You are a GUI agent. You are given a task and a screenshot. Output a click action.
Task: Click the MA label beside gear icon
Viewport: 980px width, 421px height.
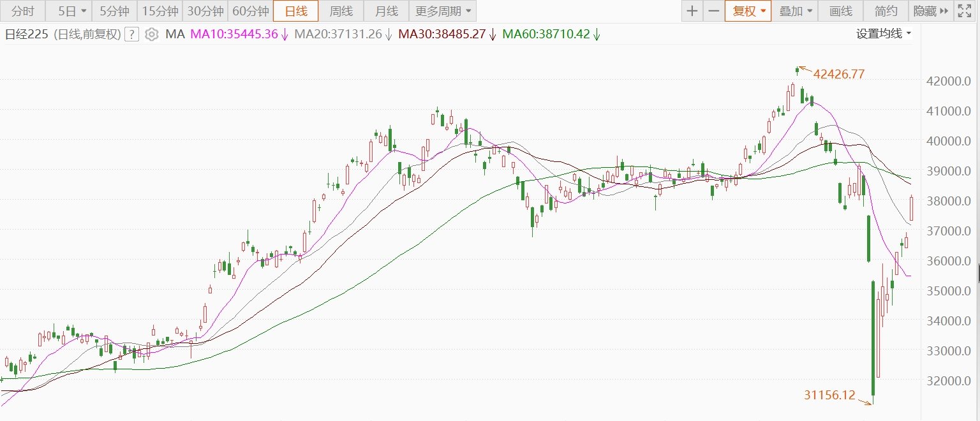point(175,34)
